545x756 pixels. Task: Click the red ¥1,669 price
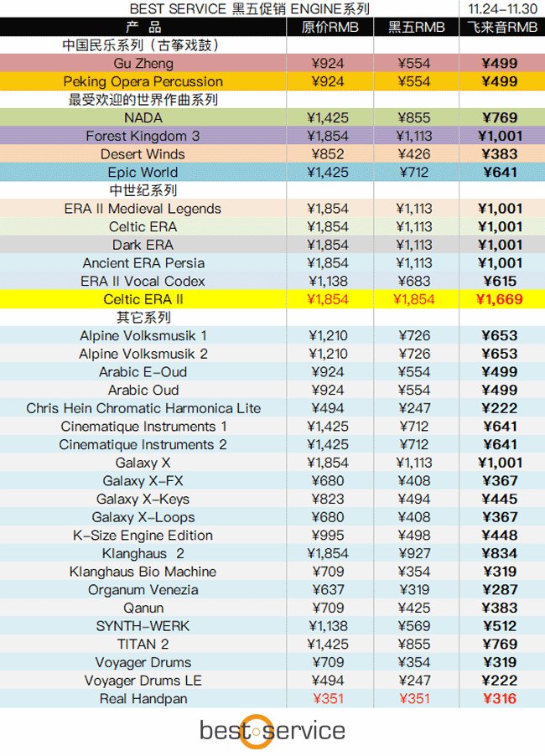pyautogui.click(x=501, y=299)
